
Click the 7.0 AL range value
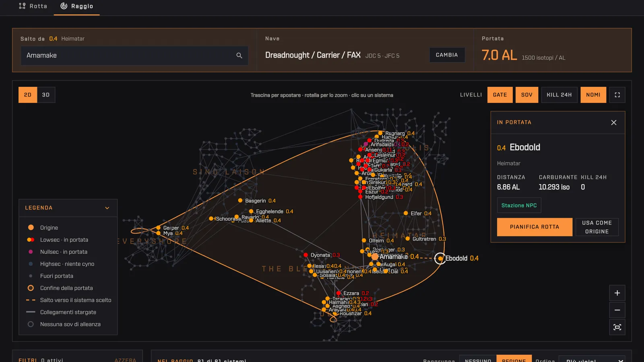tap(499, 55)
